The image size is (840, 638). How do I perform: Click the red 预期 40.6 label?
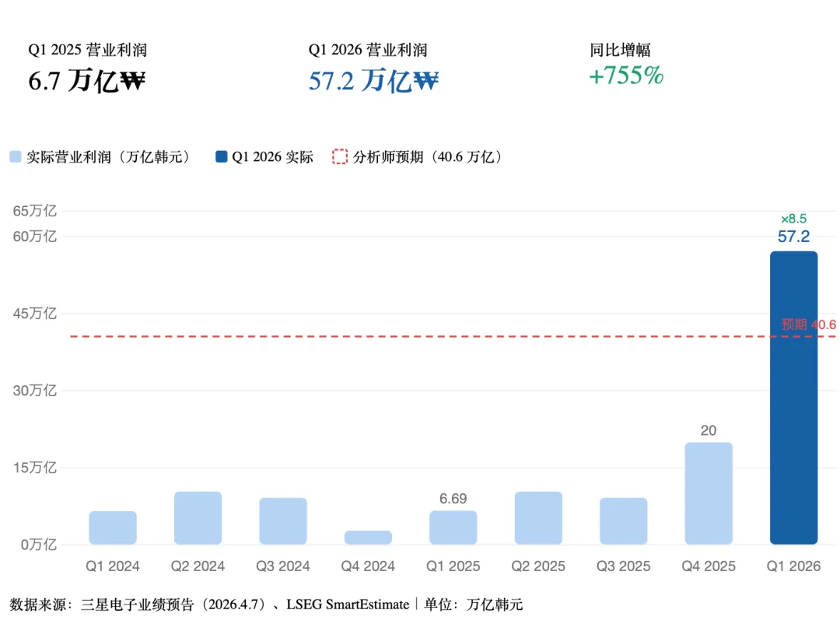[x=807, y=324]
